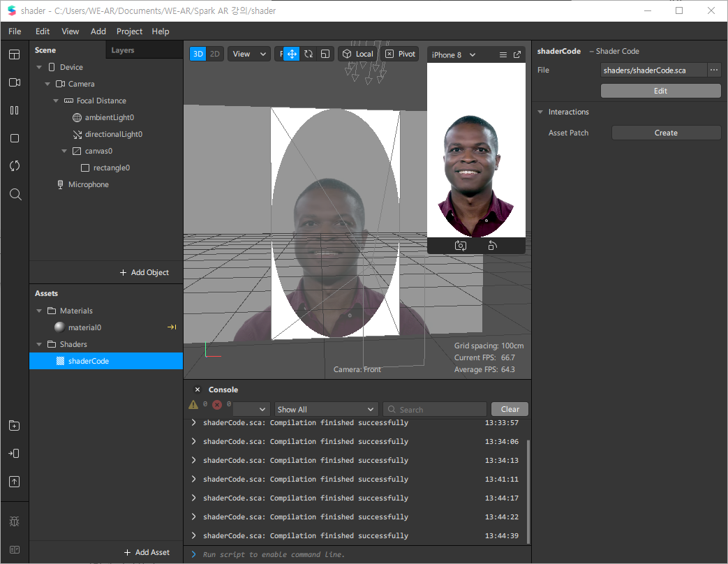The width and height of the screenshot is (728, 564).
Task: Click Add Asset button
Action: click(x=147, y=552)
